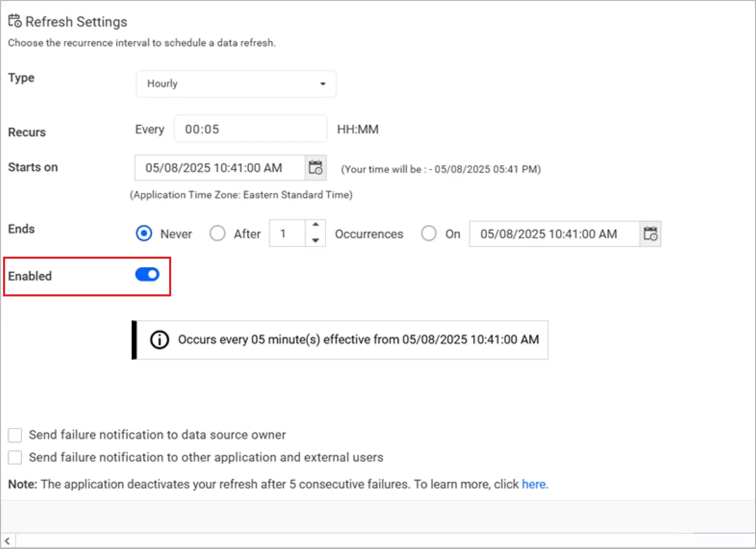Disable the Enabled toggle
Screen dimensions: 756x549
147,274
